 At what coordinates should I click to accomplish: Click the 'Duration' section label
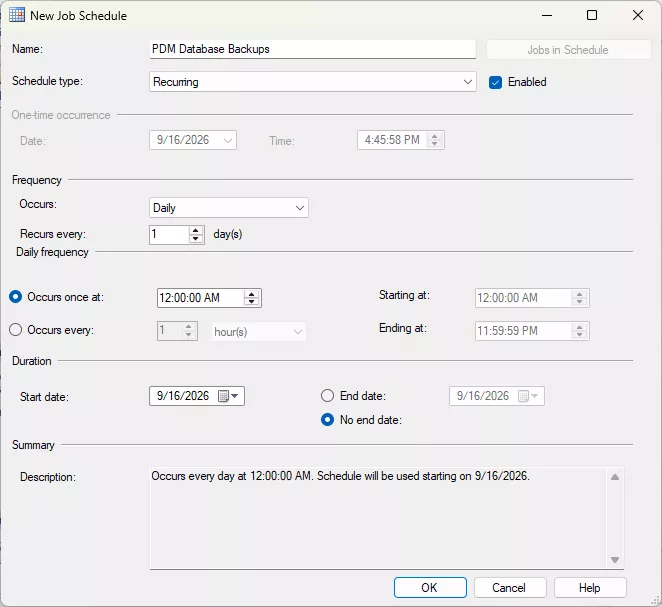click(32, 361)
